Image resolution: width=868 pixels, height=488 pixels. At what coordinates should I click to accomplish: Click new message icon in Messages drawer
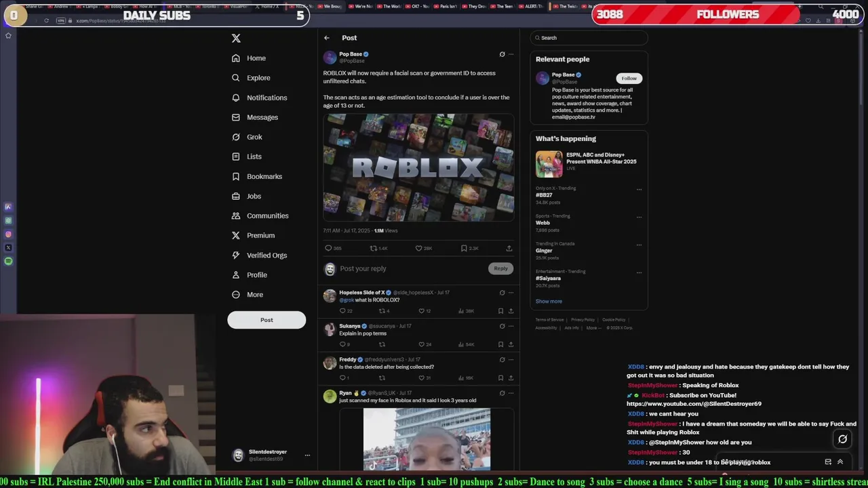[828, 462]
